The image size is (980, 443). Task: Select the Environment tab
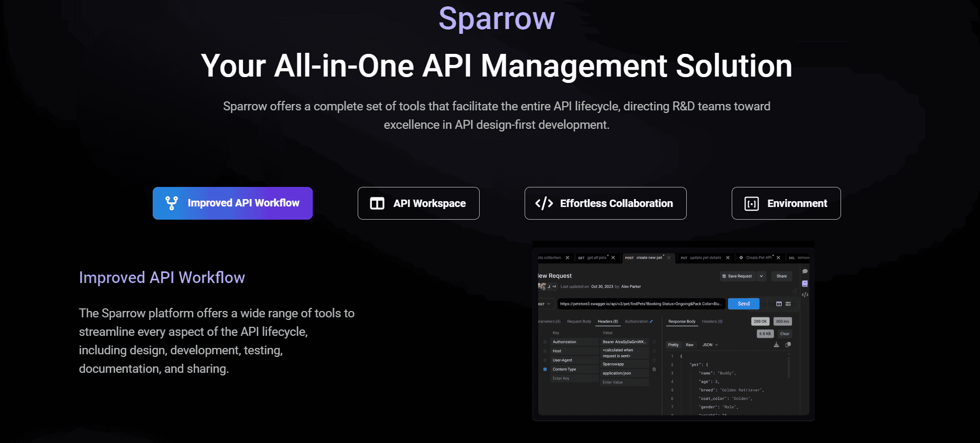[x=786, y=203]
